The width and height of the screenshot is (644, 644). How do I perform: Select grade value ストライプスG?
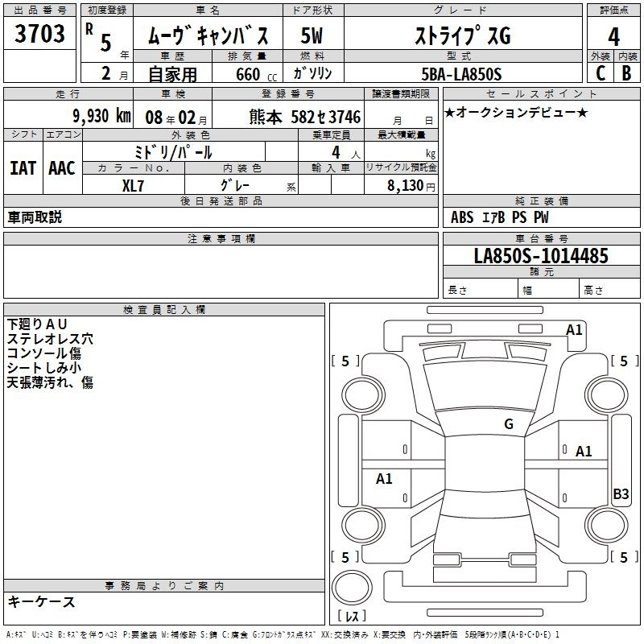(463, 35)
